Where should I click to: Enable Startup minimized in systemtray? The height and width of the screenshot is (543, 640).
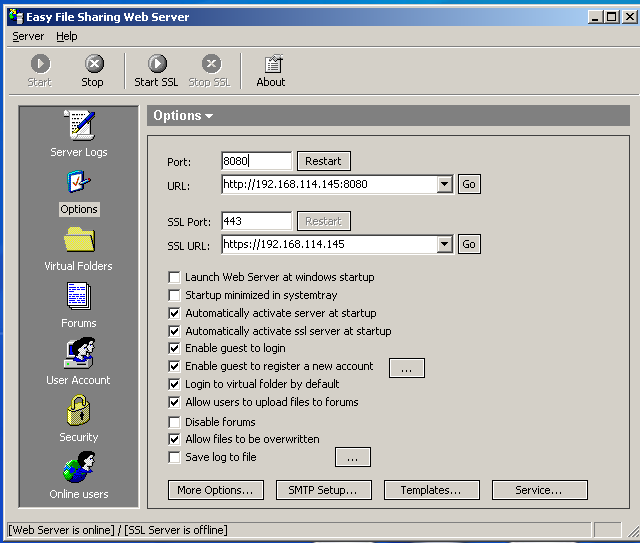tap(174, 295)
